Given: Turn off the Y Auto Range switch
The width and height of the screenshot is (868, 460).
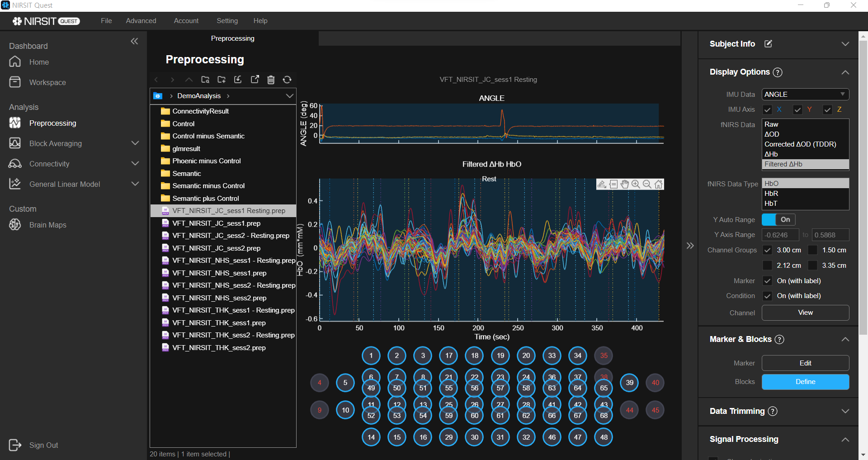Looking at the screenshot, I should point(778,220).
